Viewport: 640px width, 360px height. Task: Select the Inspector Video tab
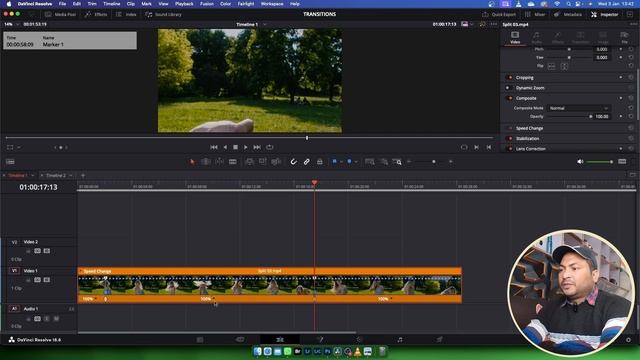[x=515, y=38]
